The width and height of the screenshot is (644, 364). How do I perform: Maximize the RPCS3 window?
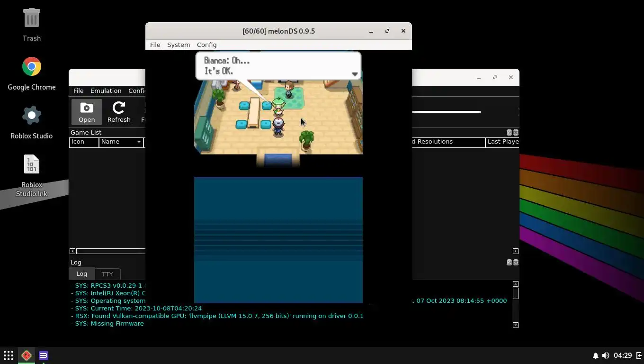click(x=495, y=77)
